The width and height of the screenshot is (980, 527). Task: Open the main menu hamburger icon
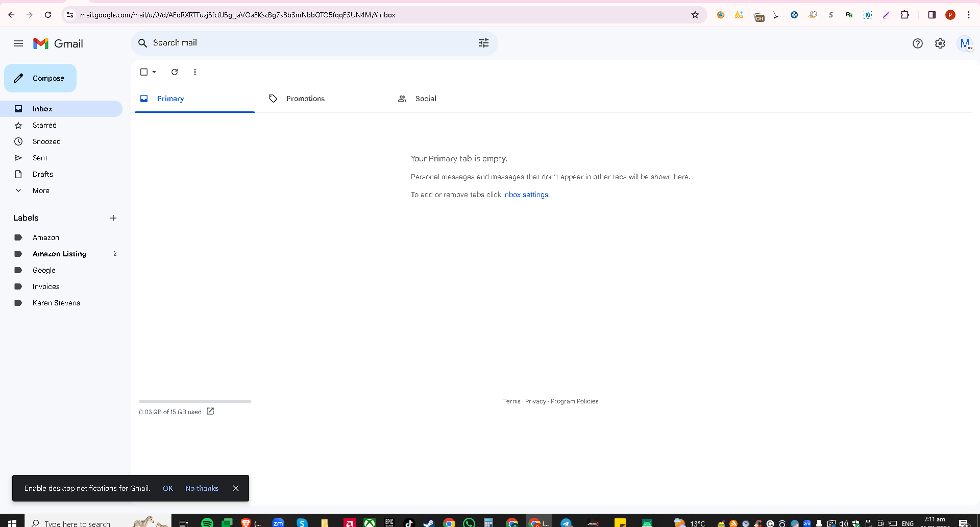coord(18,43)
